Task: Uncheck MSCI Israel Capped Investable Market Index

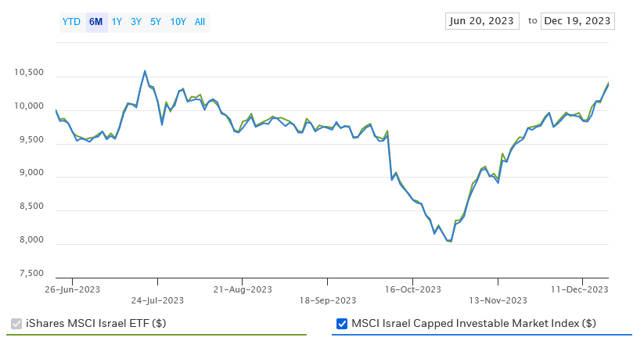Action: (x=341, y=324)
